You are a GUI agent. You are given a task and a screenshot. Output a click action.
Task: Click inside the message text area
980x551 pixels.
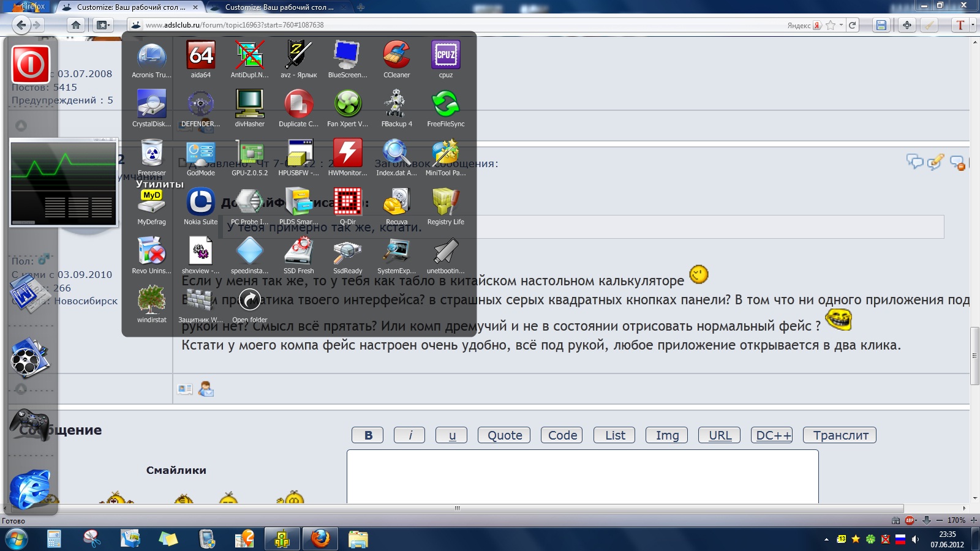tap(582, 477)
